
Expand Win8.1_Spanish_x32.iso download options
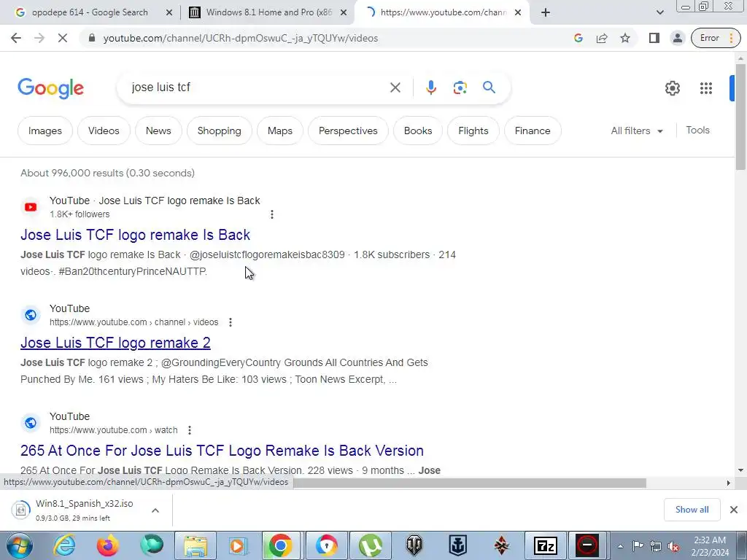[x=155, y=510]
